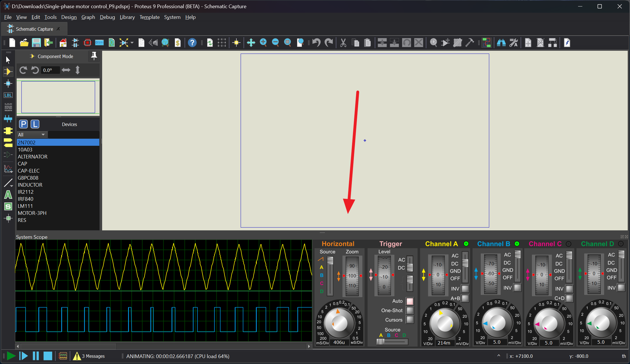Open the Bill of Materials view
The image size is (630, 364).
point(178,43)
